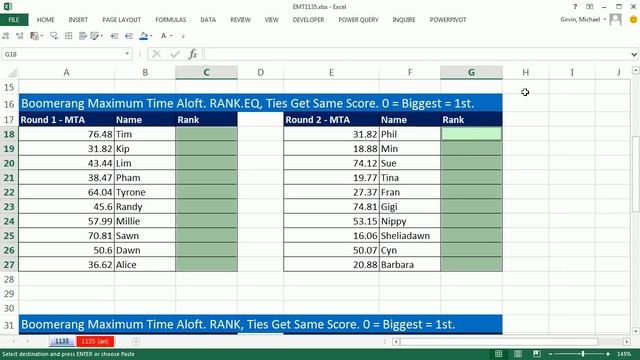Image resolution: width=640 pixels, height=360 pixels.
Task: Switch to the PAGE LAYOUT ribbon tab
Action: pos(122,20)
